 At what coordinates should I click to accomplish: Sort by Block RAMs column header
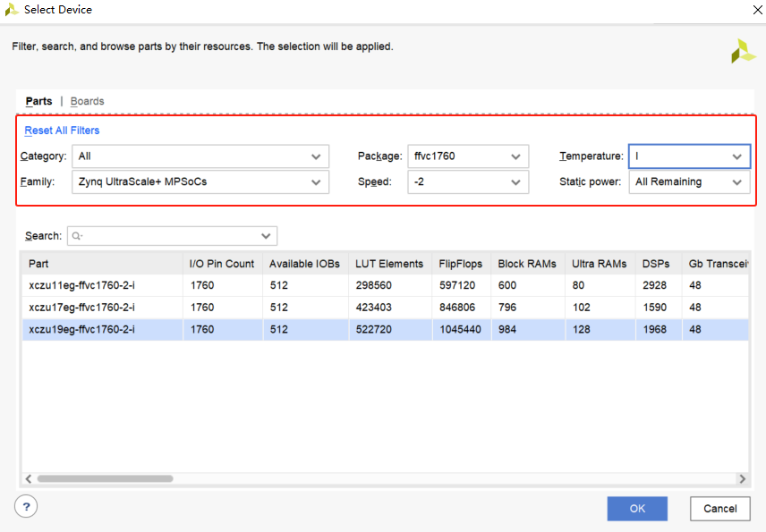[528, 264]
